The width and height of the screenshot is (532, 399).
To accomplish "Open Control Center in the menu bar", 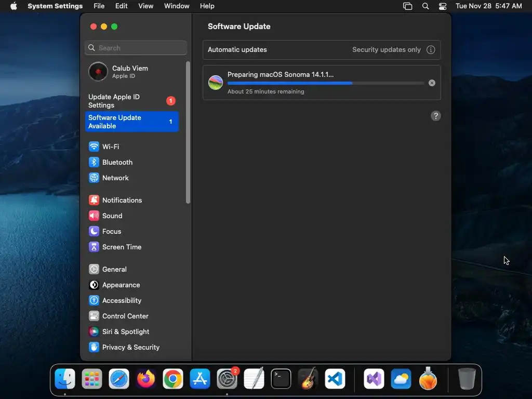I will click(443, 6).
